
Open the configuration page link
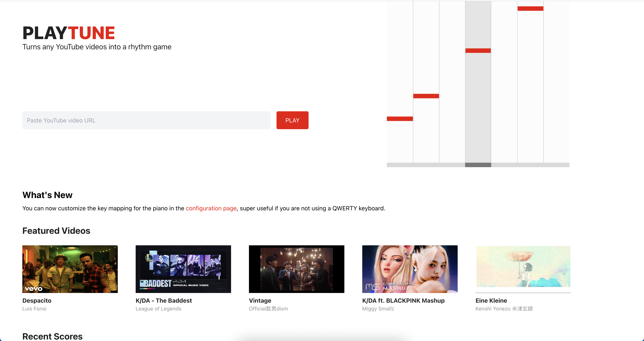point(211,208)
